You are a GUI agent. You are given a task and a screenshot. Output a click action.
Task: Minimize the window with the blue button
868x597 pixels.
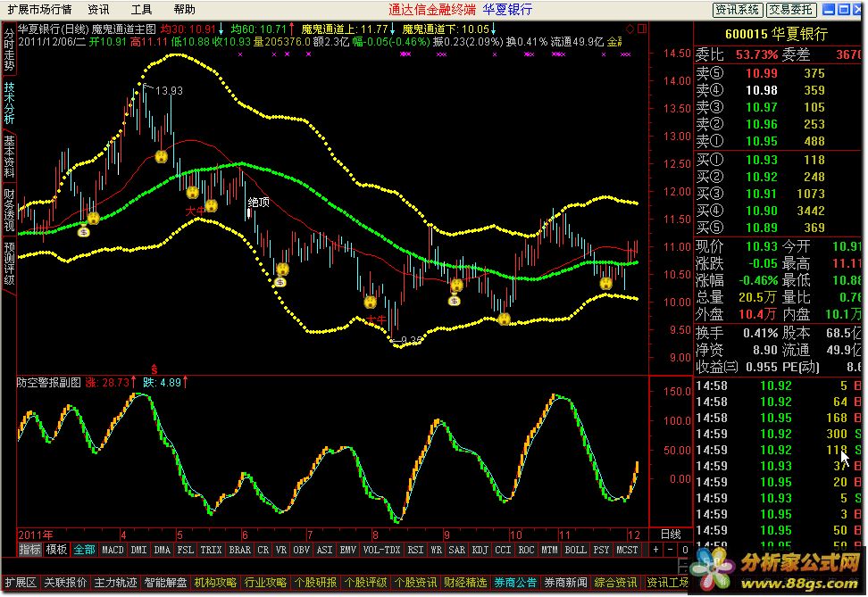coord(829,10)
